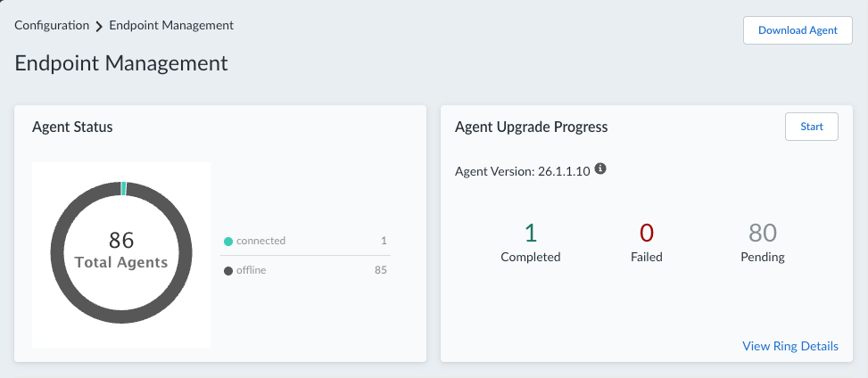Screen dimensions: 868x378
Task: Click the breadcrumb chevron separator arrow
Action: pos(99,27)
